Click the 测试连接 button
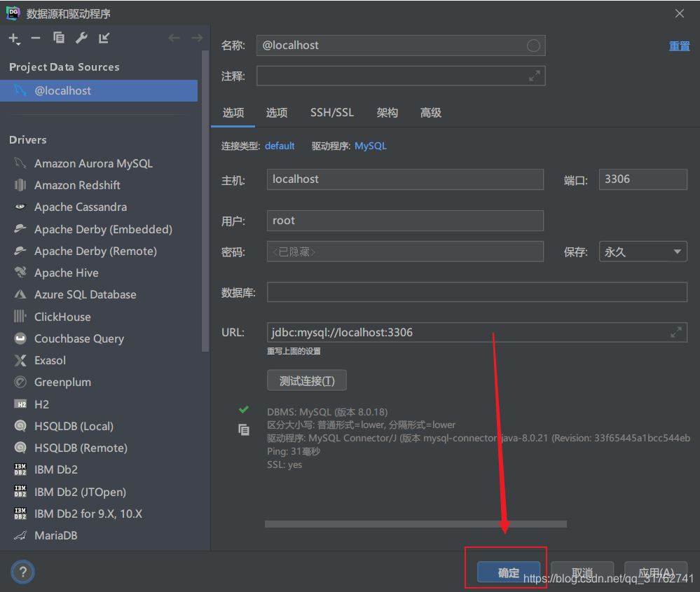This screenshot has height=592, width=700. point(307,380)
